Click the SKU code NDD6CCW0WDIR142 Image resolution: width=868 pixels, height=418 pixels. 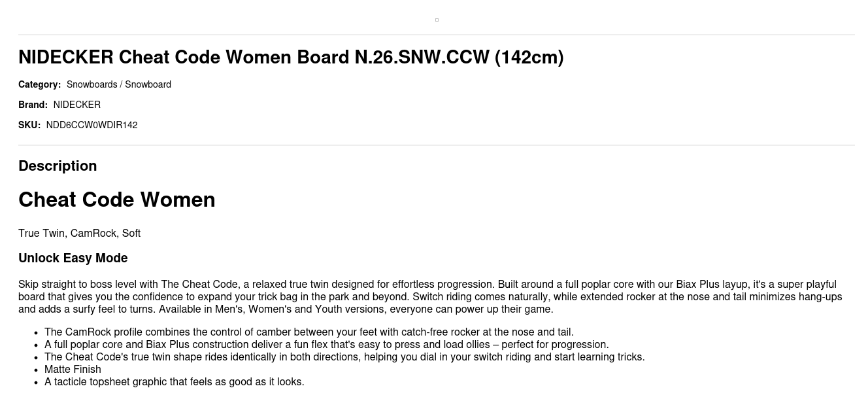[92, 125]
